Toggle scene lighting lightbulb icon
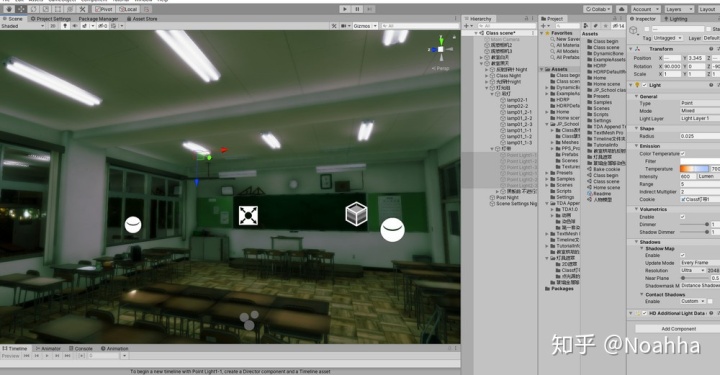The width and height of the screenshot is (720, 375). [65, 26]
